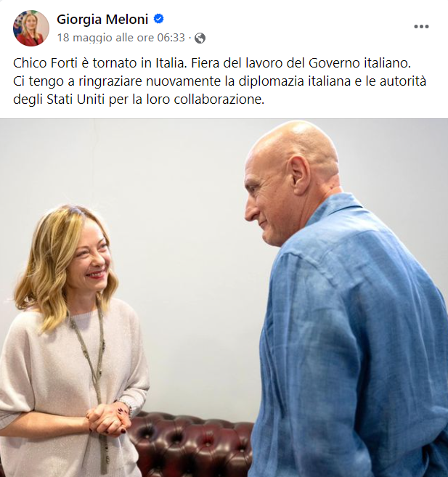Image resolution: width=448 pixels, height=477 pixels.
Task: Open the three-dot post options menu
Action: [x=421, y=27]
